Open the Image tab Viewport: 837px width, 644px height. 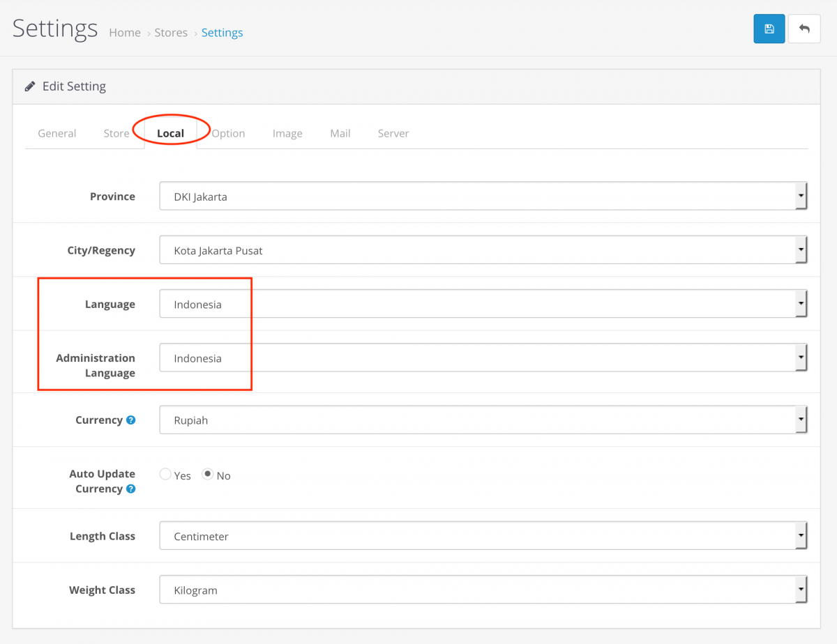click(x=287, y=133)
